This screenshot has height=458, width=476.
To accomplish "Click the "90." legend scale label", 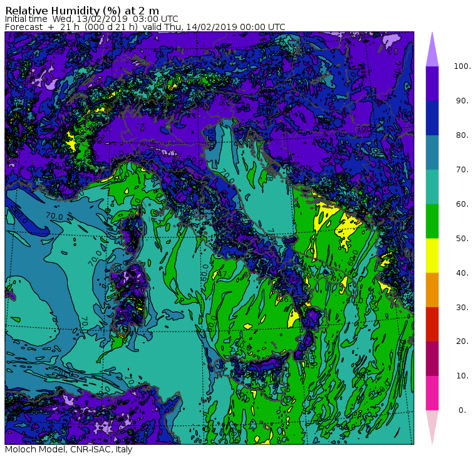I will tap(462, 101).
